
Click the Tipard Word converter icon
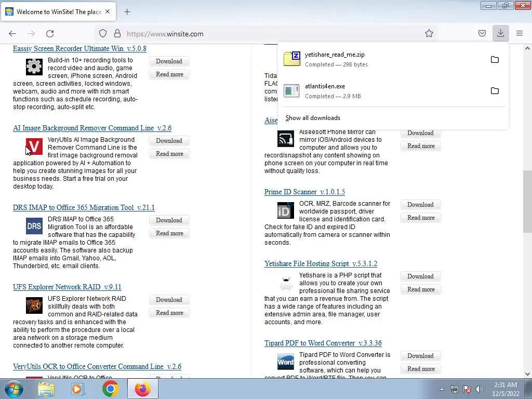[286, 362]
